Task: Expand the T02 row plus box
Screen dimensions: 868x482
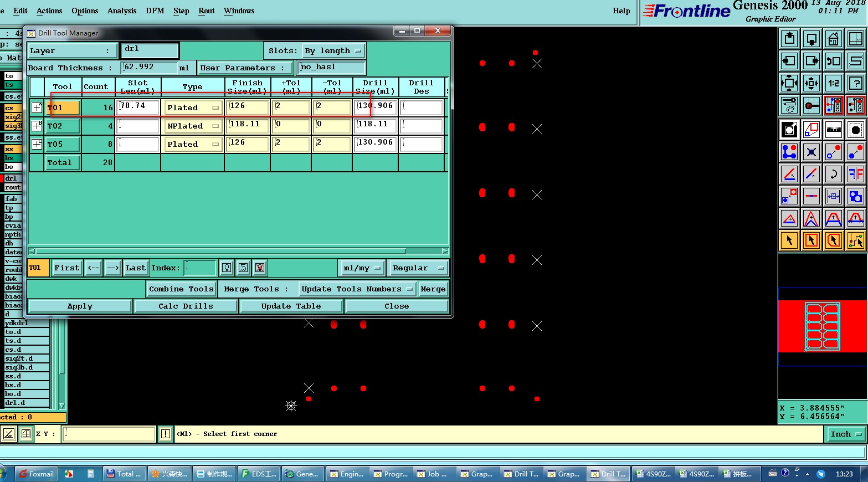Action: coord(37,126)
